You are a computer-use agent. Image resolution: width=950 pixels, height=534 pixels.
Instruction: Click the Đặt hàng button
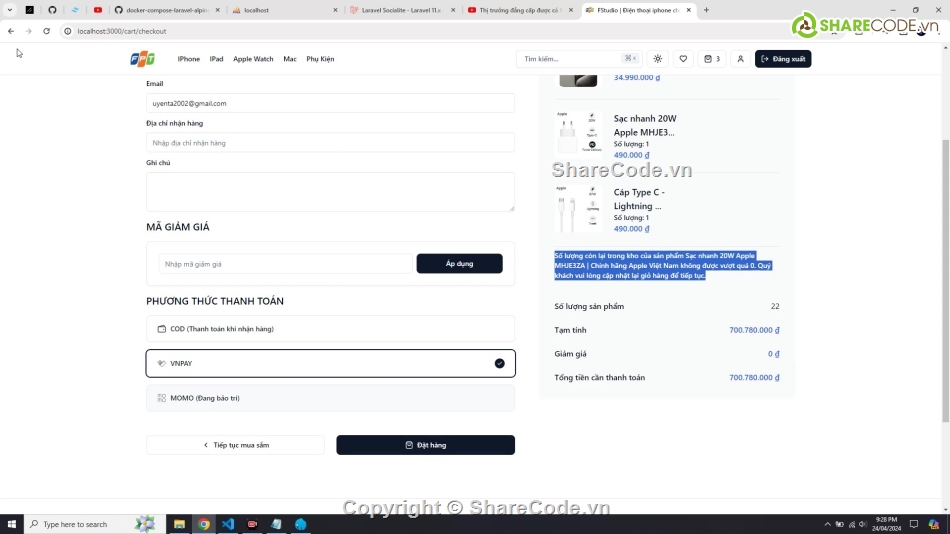425,445
